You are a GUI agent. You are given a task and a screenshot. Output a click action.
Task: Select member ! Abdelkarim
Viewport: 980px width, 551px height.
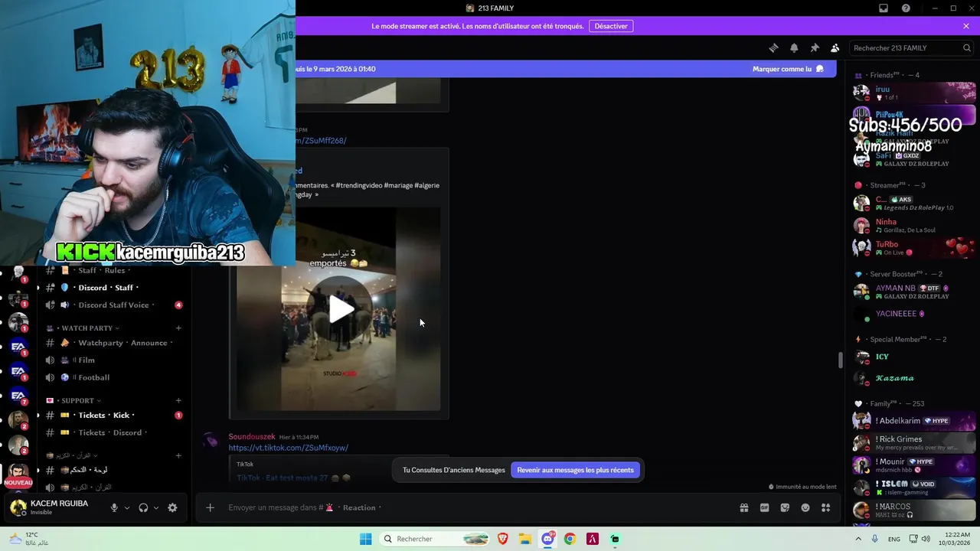coord(913,421)
